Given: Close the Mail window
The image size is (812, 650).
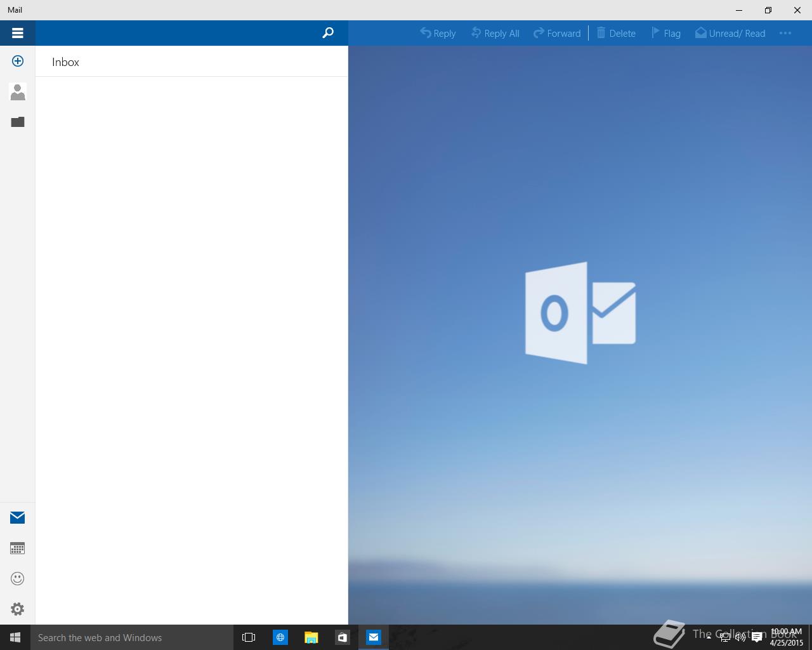Looking at the screenshot, I should coord(797,10).
